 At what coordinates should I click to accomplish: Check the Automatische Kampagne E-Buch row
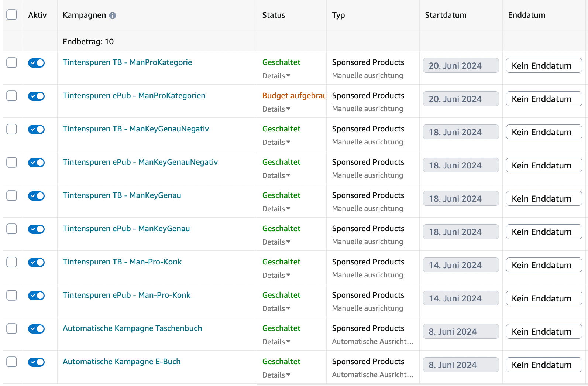click(12, 362)
